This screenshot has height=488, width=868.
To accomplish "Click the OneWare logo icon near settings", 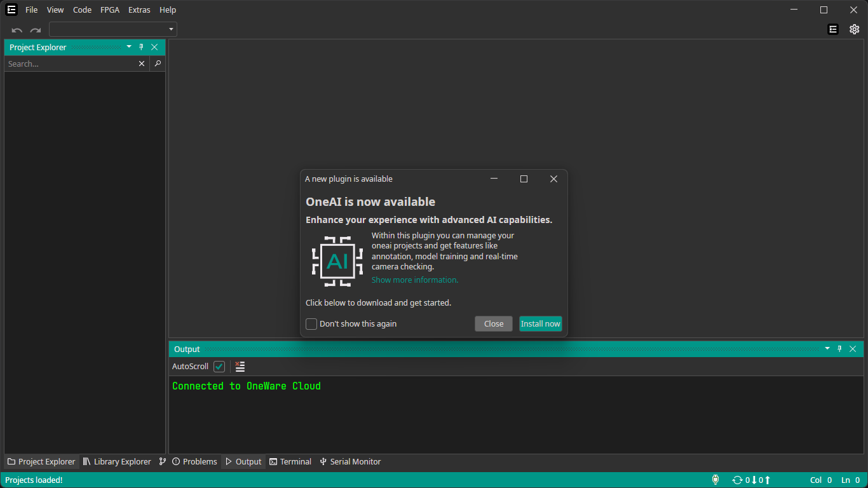I will pyautogui.click(x=833, y=29).
